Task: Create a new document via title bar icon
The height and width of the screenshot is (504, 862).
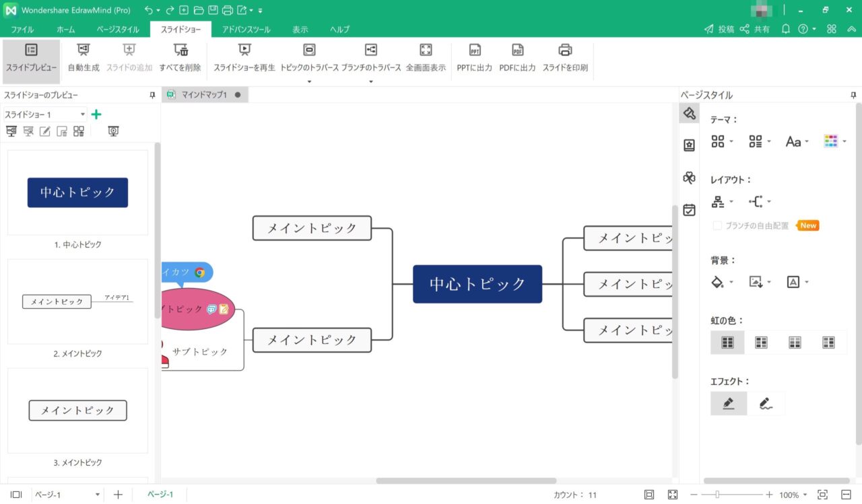Action: (184, 10)
